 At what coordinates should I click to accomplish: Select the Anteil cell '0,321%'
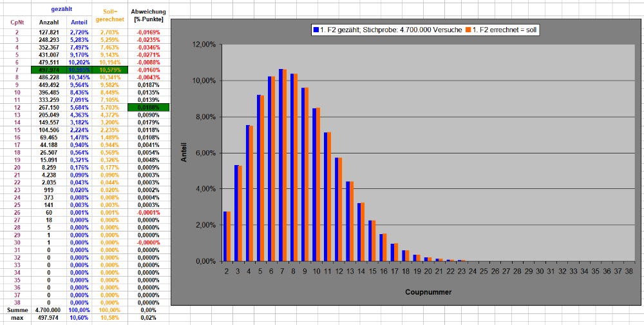(x=80, y=160)
